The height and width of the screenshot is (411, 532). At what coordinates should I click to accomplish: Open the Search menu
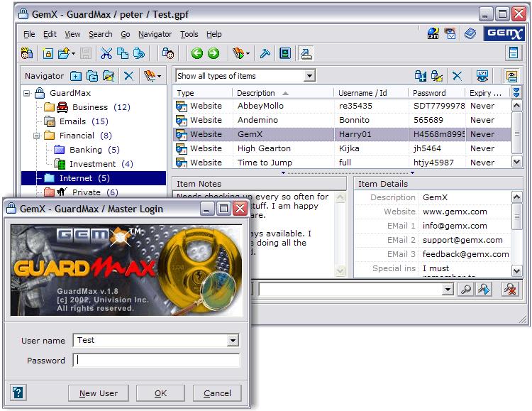click(101, 34)
